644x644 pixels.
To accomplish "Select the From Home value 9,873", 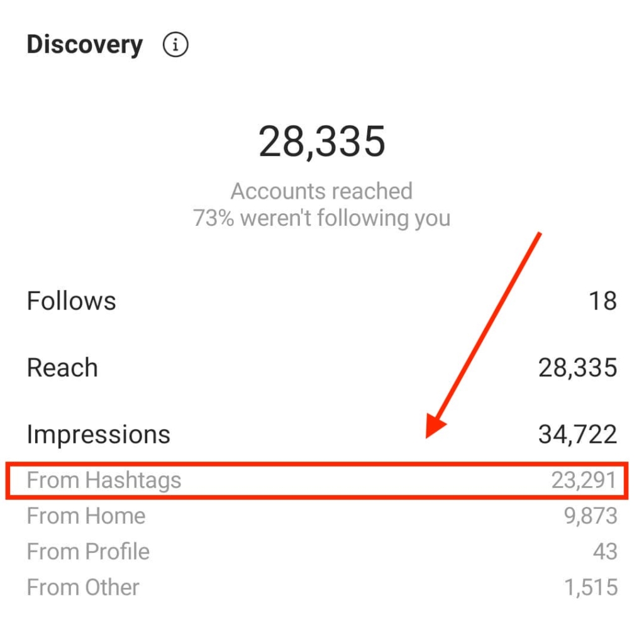I will coord(591,516).
